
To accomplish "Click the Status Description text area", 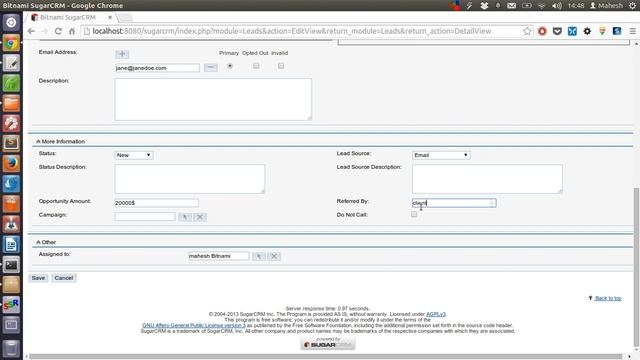I will tap(190, 179).
